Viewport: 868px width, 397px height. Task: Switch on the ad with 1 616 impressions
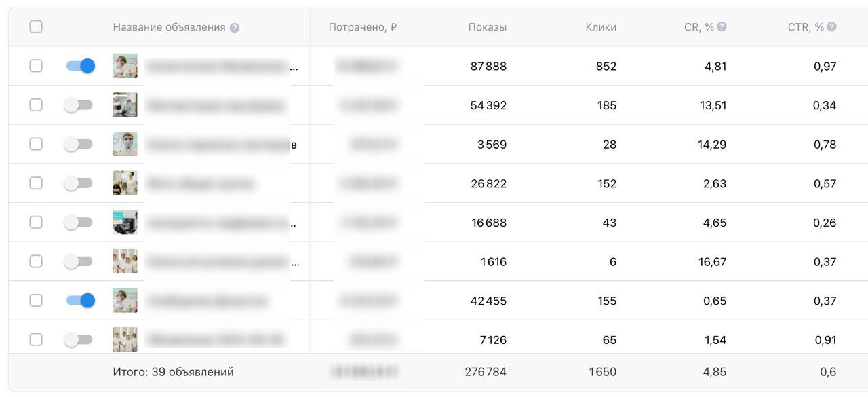(x=78, y=261)
